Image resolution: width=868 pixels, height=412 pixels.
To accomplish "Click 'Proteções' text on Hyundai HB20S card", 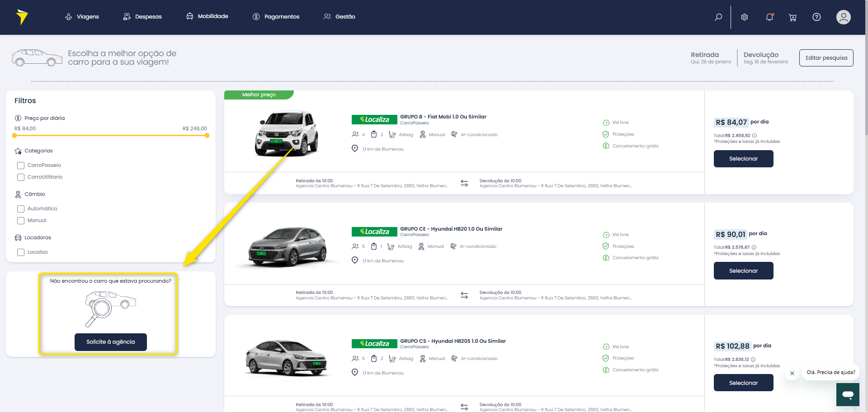I will tap(623, 358).
